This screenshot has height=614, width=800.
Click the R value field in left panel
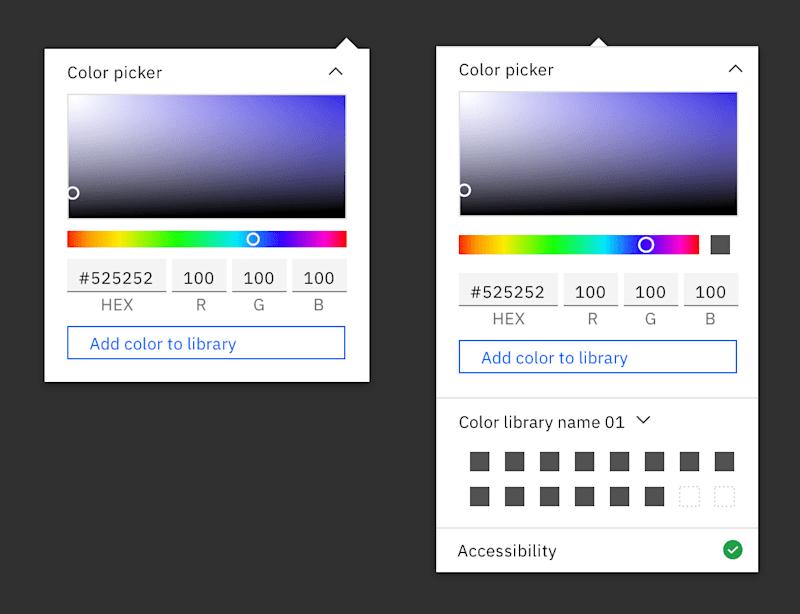[x=199, y=276]
